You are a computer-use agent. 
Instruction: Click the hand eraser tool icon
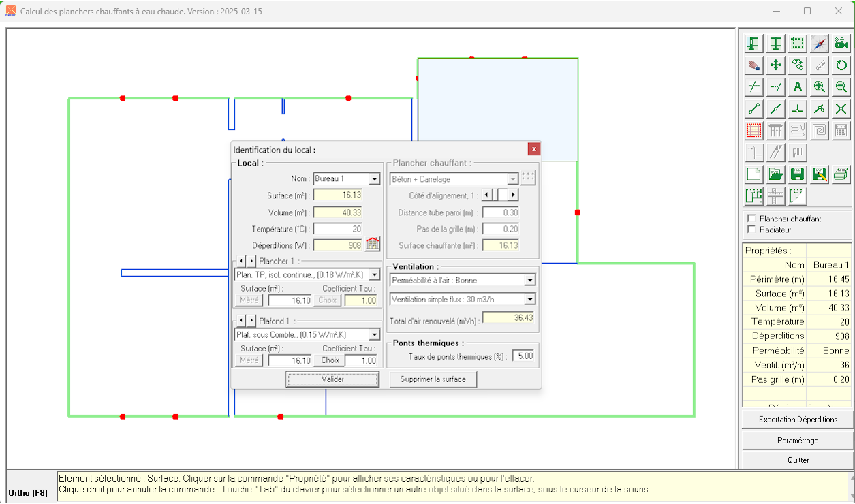pyautogui.click(x=753, y=65)
